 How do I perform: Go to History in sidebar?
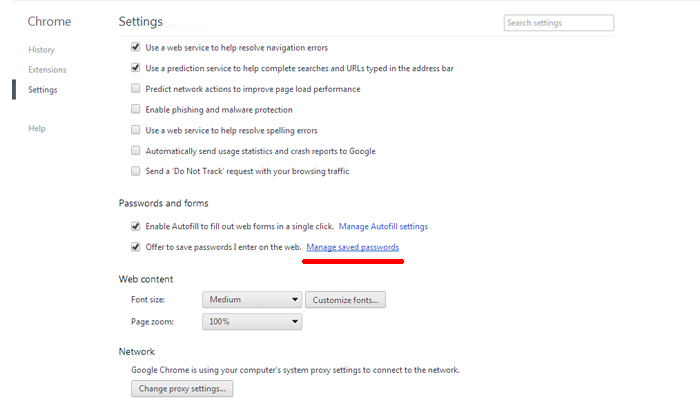coord(42,50)
